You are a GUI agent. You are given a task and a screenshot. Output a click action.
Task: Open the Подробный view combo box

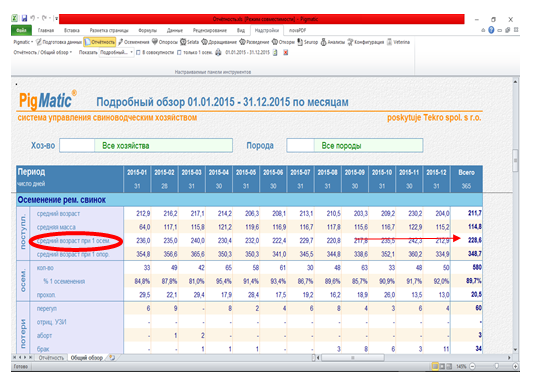pyautogui.click(x=116, y=52)
